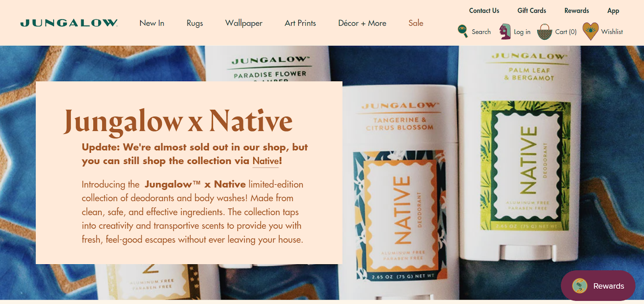Select the Sale menu item

416,23
